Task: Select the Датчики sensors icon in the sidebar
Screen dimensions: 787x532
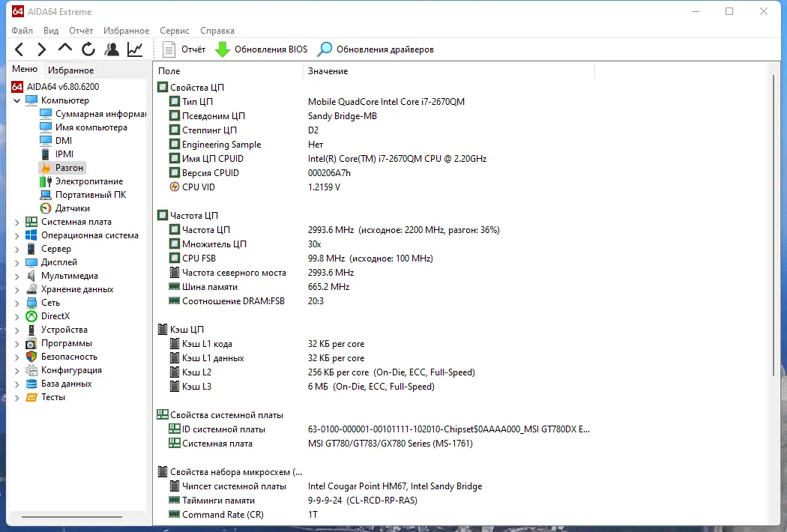Action: (44, 208)
